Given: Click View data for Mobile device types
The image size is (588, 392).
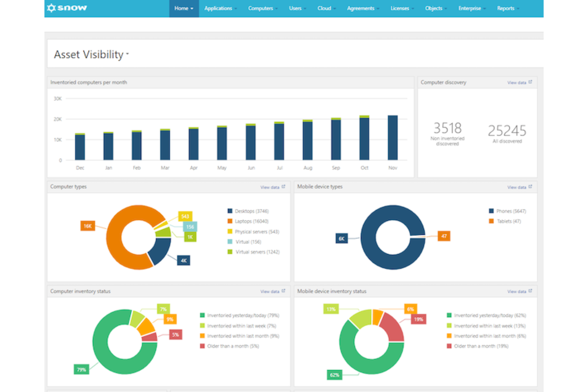Looking at the screenshot, I should pos(517,187).
